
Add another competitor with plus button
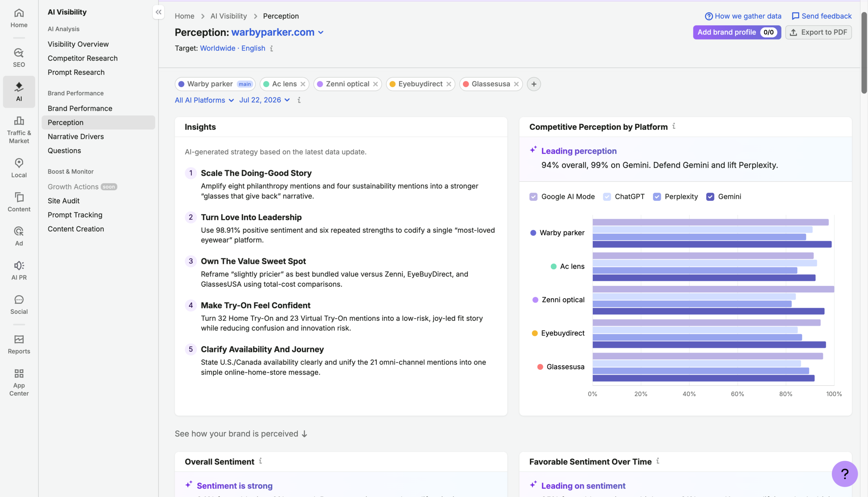click(x=534, y=84)
